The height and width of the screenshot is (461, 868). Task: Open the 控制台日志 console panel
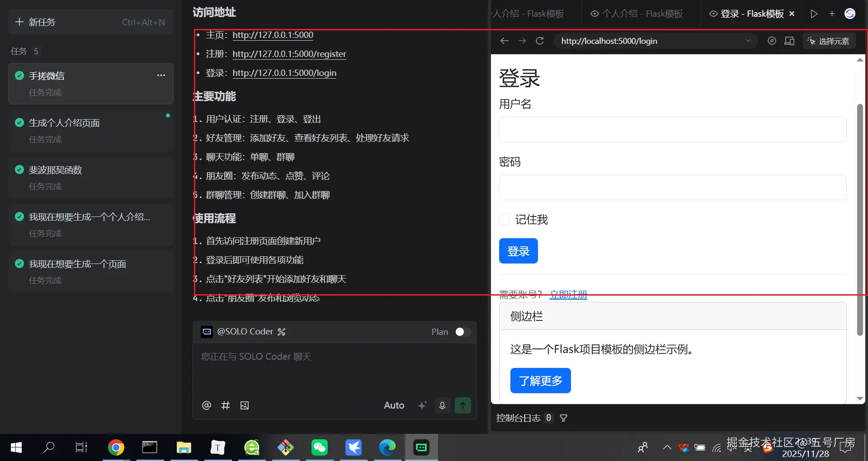point(518,418)
